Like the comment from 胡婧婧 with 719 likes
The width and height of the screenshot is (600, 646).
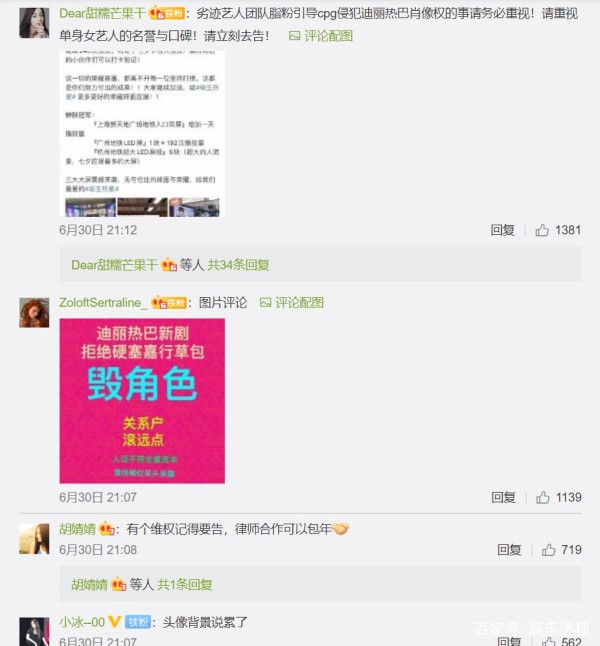(x=548, y=550)
